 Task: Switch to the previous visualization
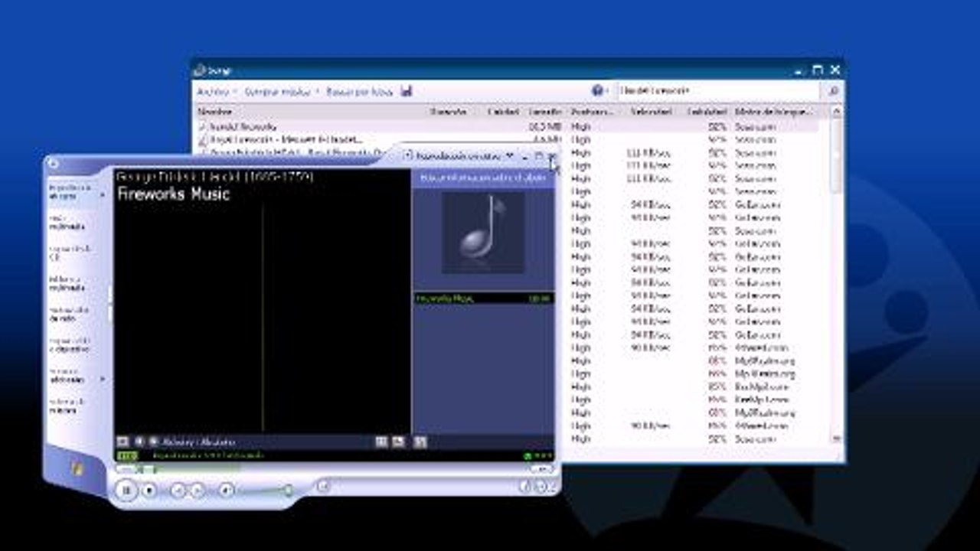click(140, 442)
